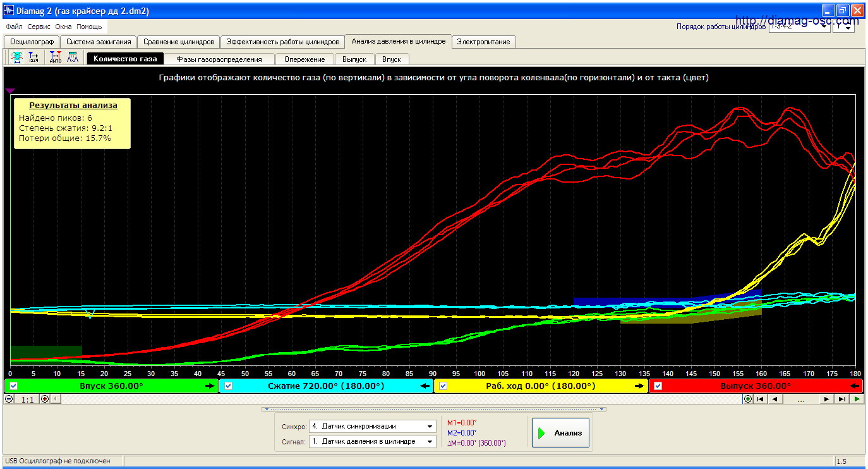Jump to the first frame
This screenshot has height=469, width=868.
click(761, 399)
